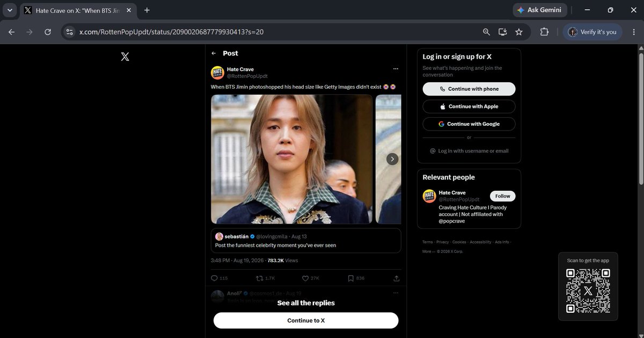This screenshot has width=644, height=338.
Task: Follow Hate Crave
Action: coord(503,196)
